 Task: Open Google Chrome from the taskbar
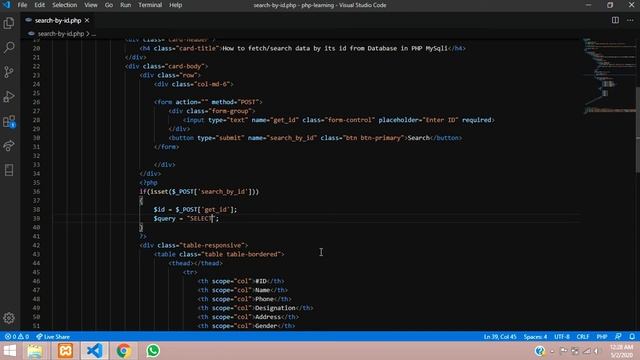(123, 351)
